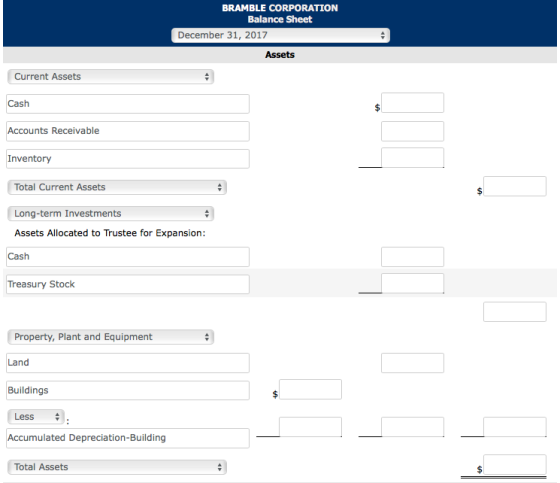Click the Buildings label field
560x483 pixels.
coord(128,390)
